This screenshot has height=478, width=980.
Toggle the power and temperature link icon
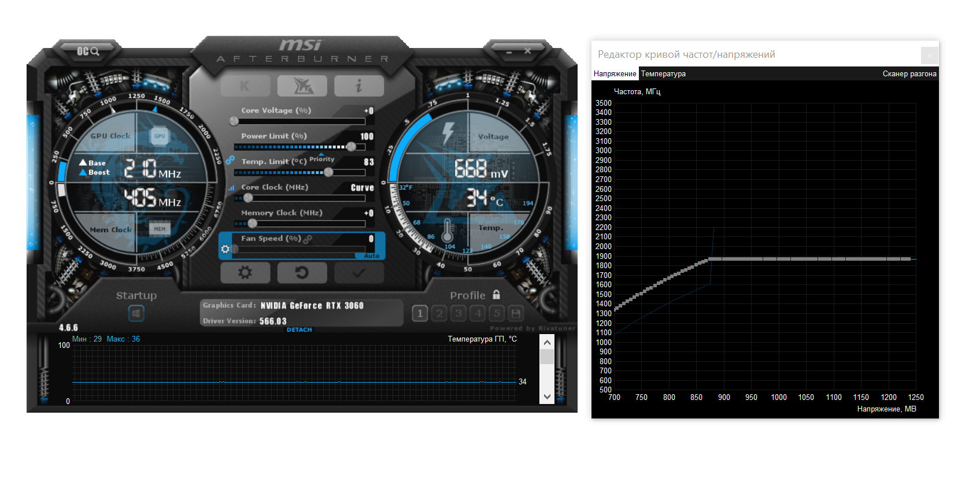tap(230, 160)
